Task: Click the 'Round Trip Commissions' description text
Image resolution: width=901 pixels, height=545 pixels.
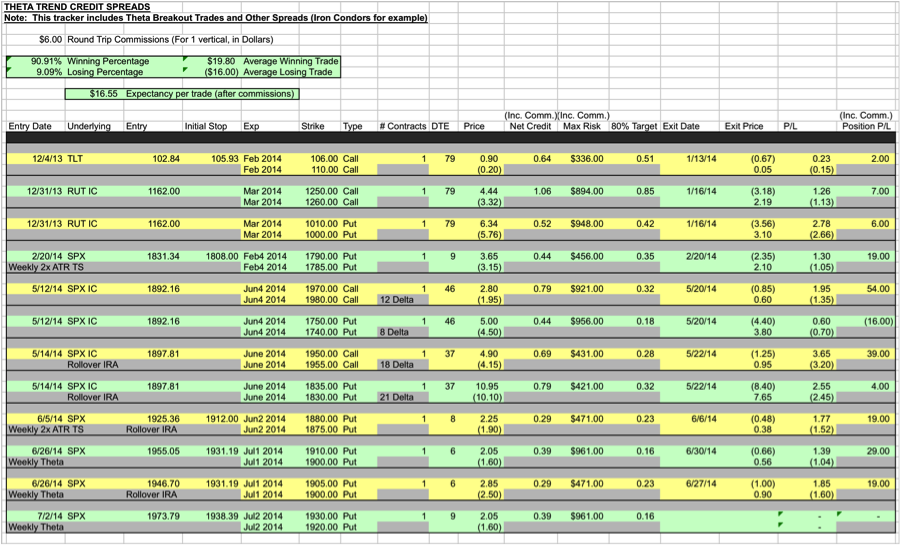Action: pyautogui.click(x=170, y=40)
